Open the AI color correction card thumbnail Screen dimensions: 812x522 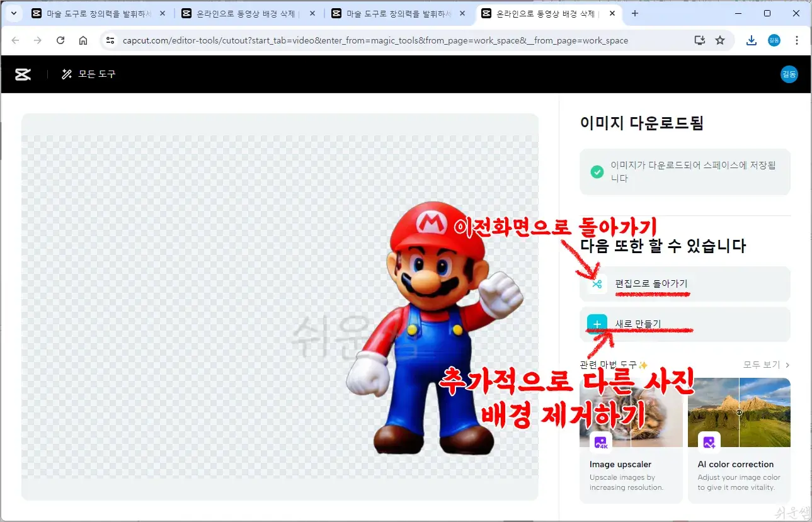click(739, 412)
